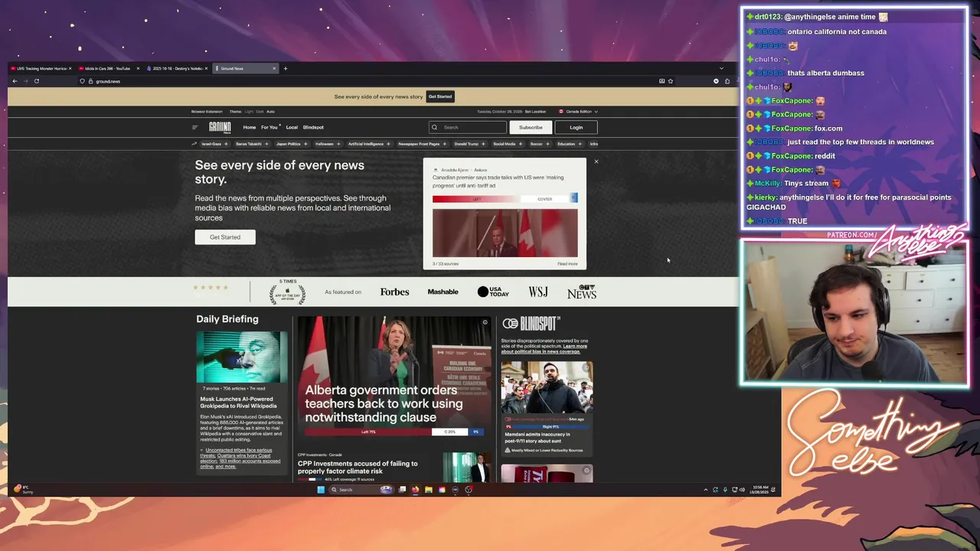Set the theme to Auto
The width and height of the screenshot is (980, 551).
[x=270, y=112]
